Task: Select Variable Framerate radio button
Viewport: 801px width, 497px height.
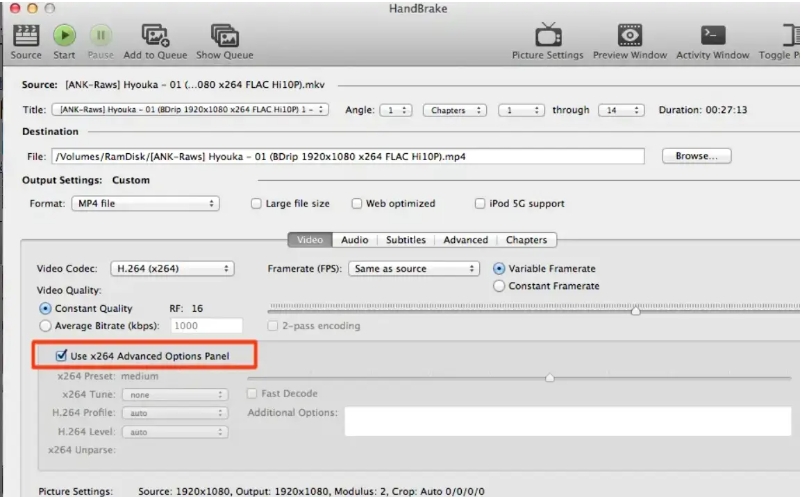Action: [x=499, y=269]
